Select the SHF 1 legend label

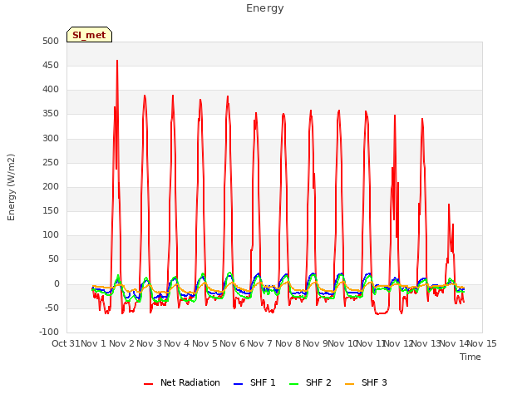click(263, 382)
